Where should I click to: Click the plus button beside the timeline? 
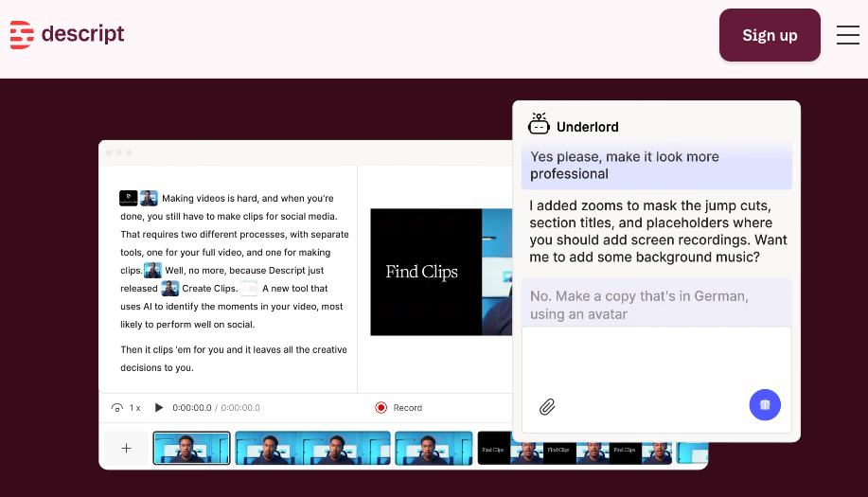click(x=126, y=448)
